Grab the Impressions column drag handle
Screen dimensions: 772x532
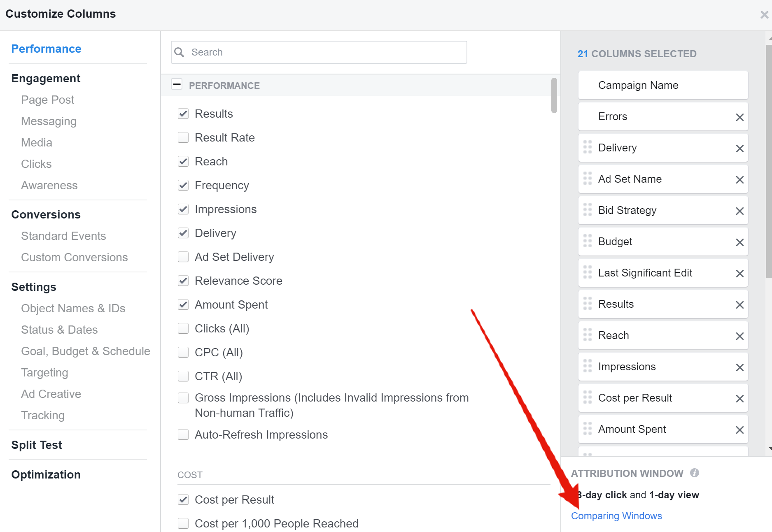pos(588,366)
